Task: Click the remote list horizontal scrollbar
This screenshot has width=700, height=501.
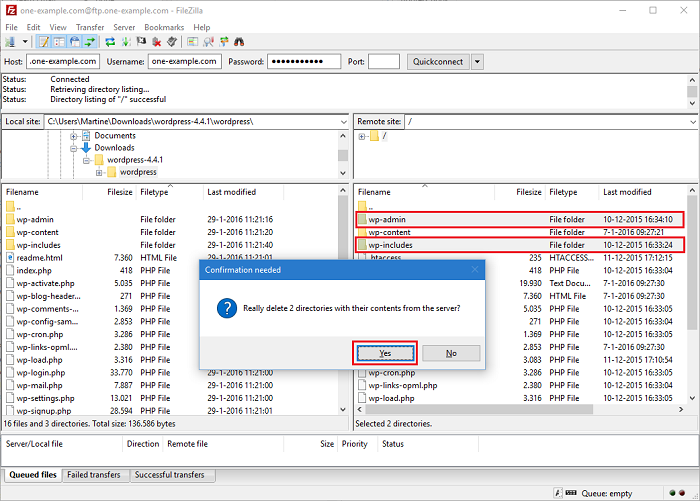Action: coord(480,409)
